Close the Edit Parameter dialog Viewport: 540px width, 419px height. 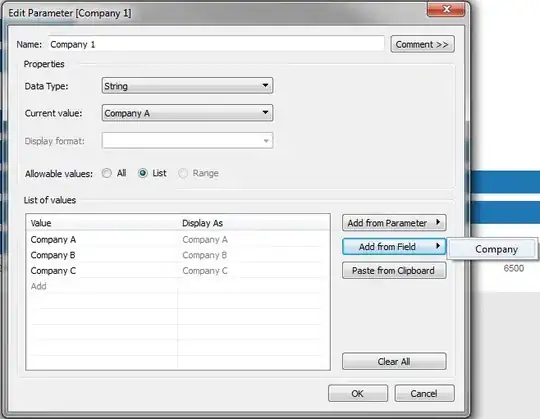point(446,9)
